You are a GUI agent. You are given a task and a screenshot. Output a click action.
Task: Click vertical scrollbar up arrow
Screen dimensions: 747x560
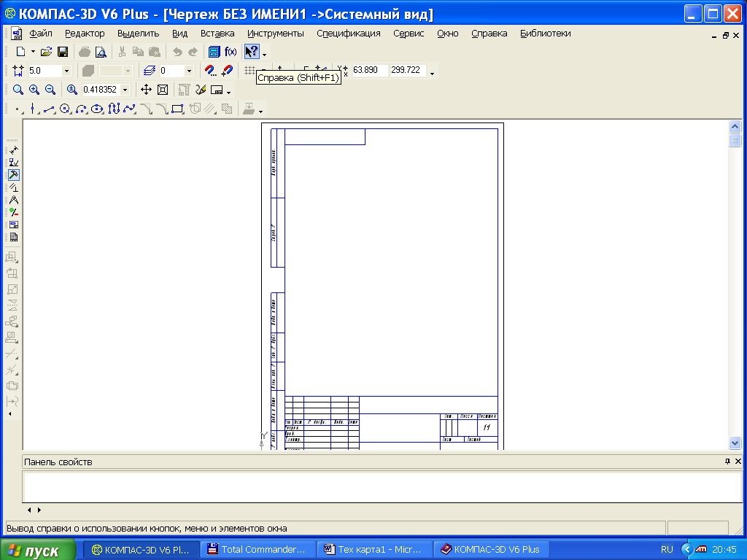[x=735, y=126]
